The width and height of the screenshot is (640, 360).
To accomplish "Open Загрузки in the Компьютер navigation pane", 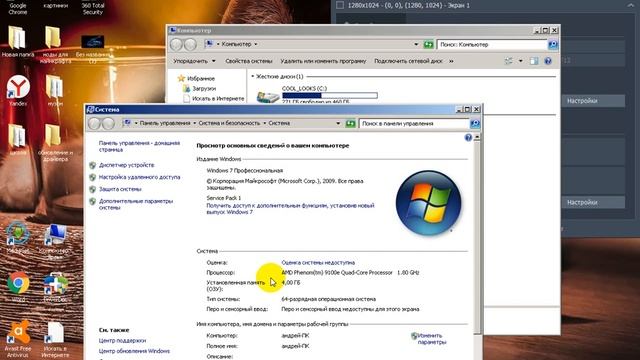I will tap(204, 88).
